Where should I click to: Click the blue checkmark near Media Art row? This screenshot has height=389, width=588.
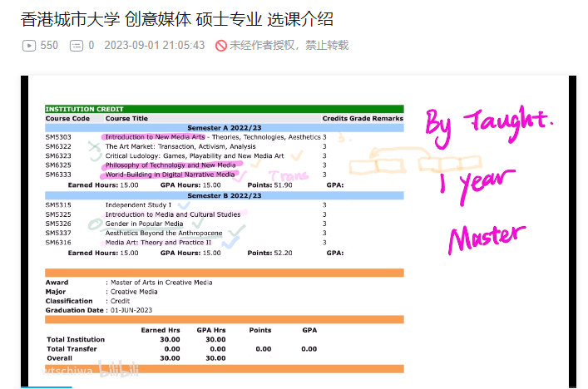click(231, 242)
